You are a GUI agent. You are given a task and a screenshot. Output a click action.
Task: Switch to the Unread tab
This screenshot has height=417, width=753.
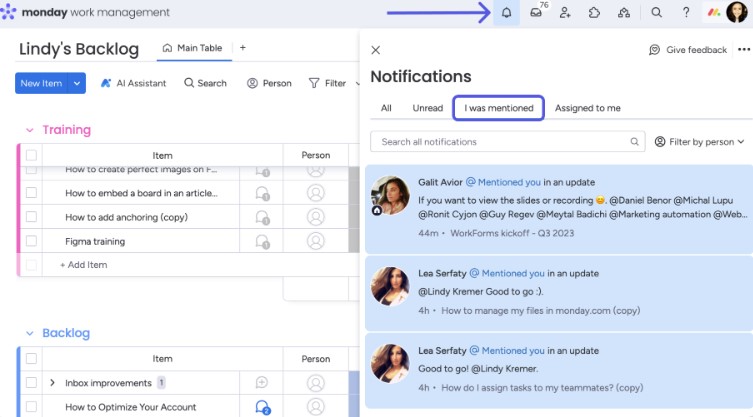pos(427,108)
